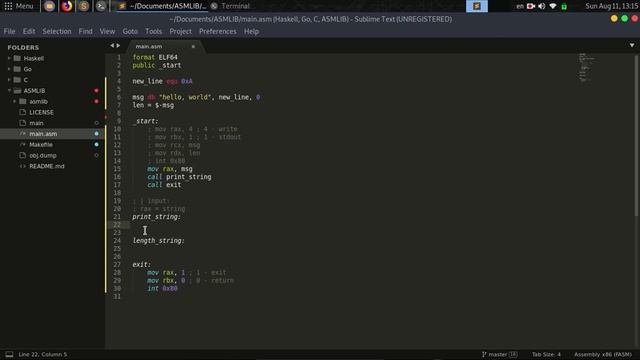Open README.md in the sidebar

[47, 166]
